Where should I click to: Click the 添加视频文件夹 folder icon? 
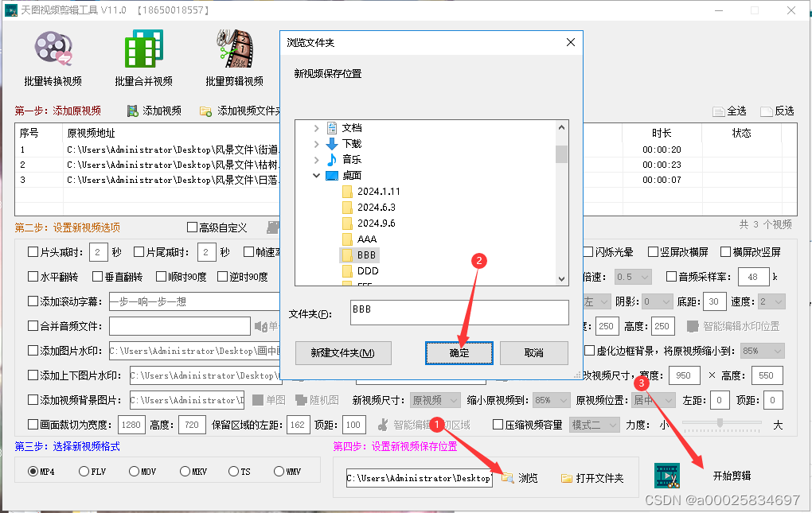pyautogui.click(x=205, y=111)
